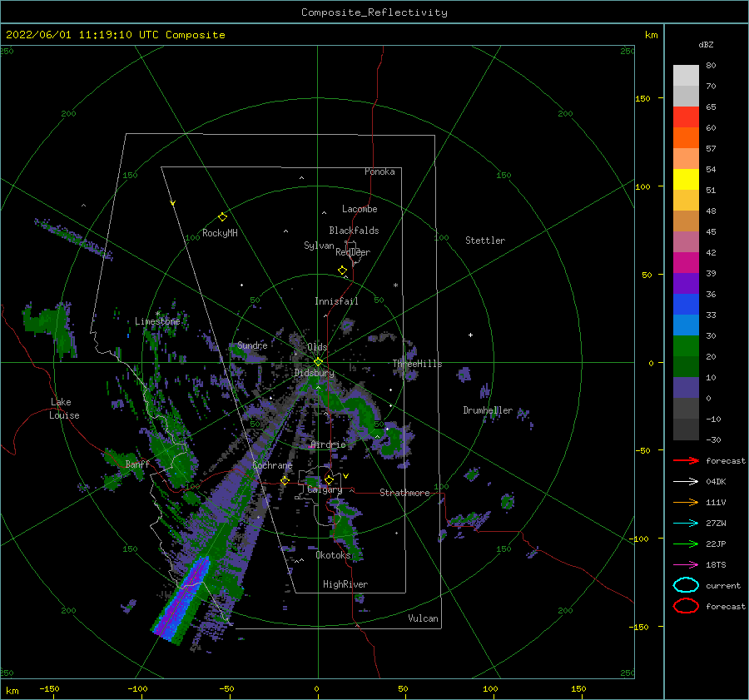Image resolution: width=749 pixels, height=700 pixels.
Task: Click the red 65-60 dBZ color swatch
Action: pos(686,117)
